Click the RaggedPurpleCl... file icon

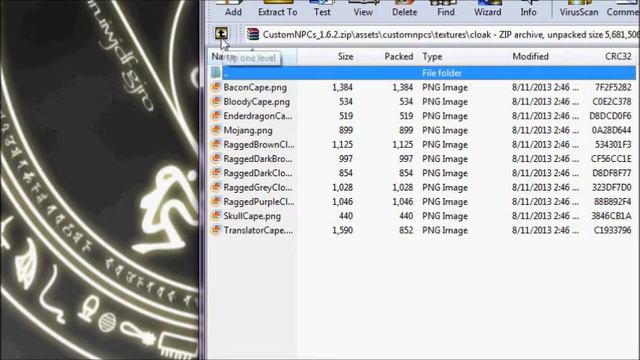pyautogui.click(x=216, y=201)
